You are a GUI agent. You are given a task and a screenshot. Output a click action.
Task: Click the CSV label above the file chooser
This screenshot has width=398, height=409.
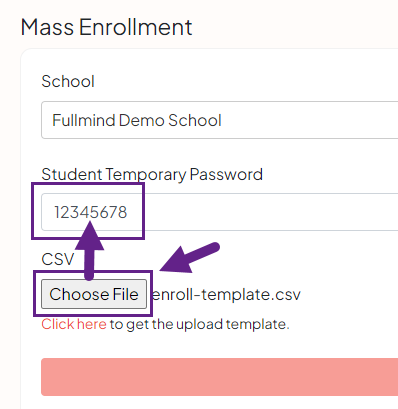tap(57, 259)
